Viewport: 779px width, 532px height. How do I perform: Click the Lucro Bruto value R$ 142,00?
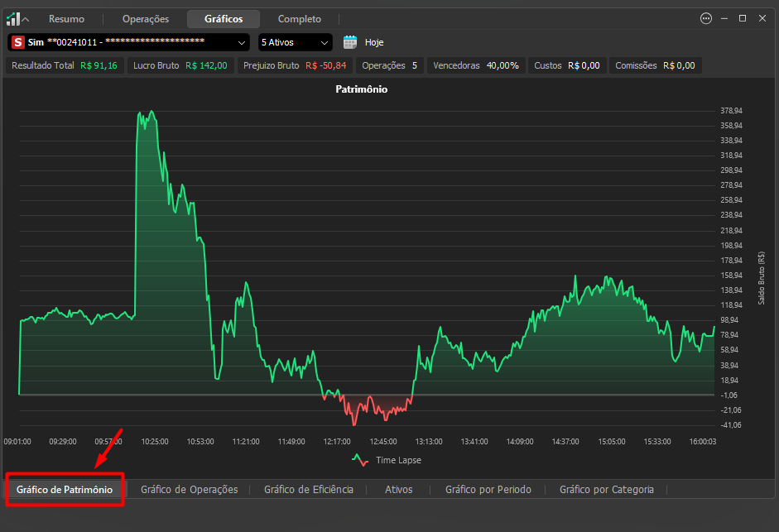[206, 65]
